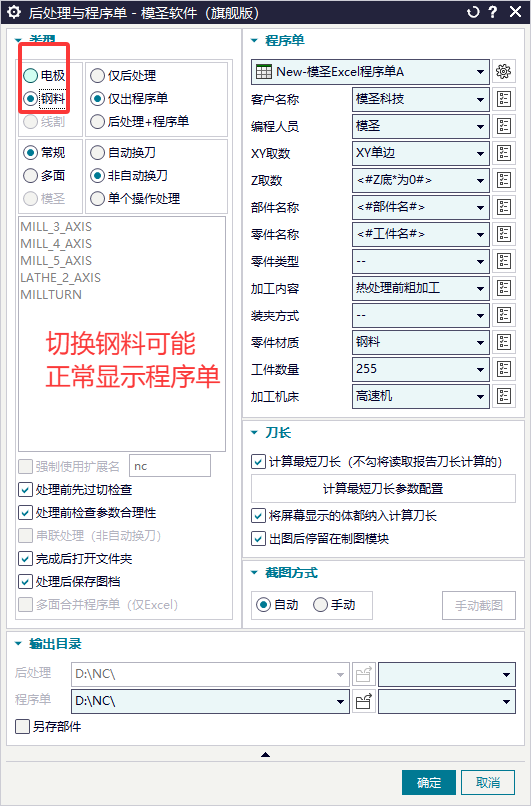This screenshot has width=531, height=806.
Task: Collapse the 输出目录 section header
Action: tap(19, 644)
